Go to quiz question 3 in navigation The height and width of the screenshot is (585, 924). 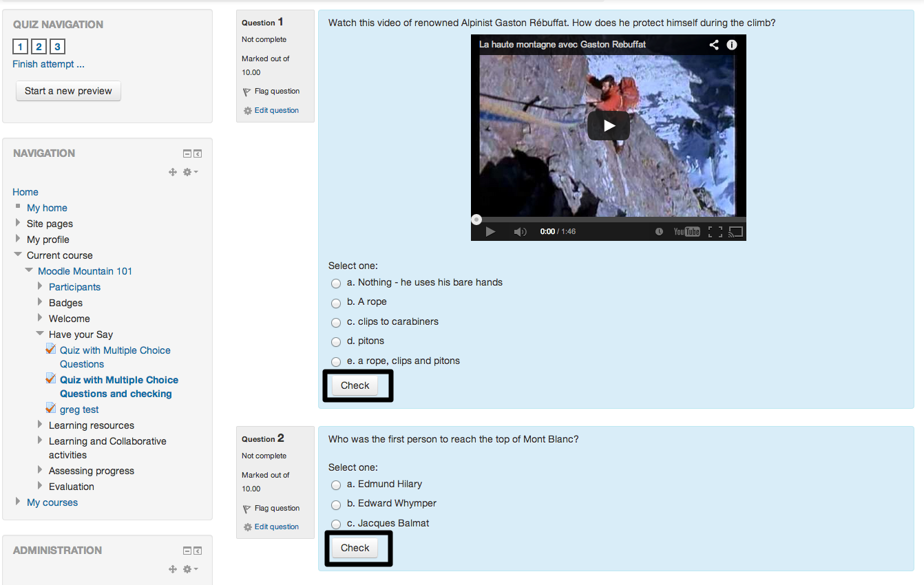[x=58, y=47]
